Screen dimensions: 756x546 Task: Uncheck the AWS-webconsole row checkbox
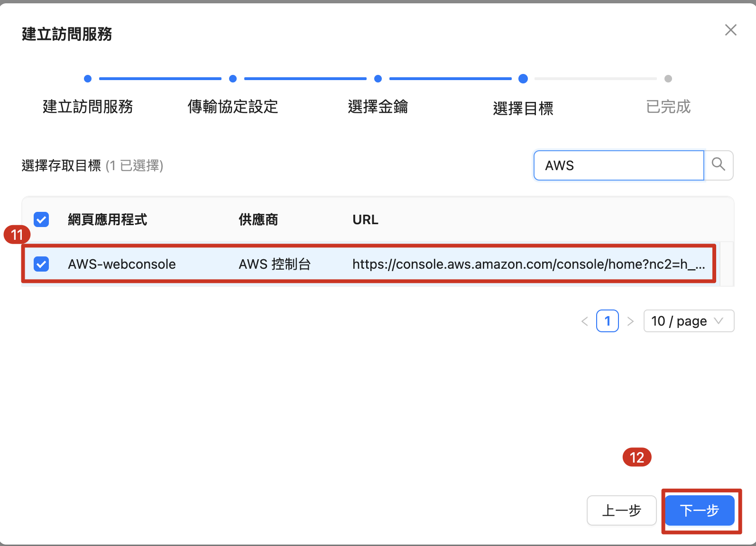click(41, 264)
